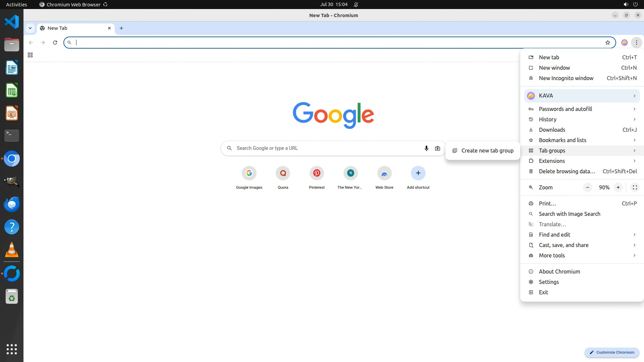Open the tab search dropdown arrow
This screenshot has height=362, width=644.
point(30,28)
